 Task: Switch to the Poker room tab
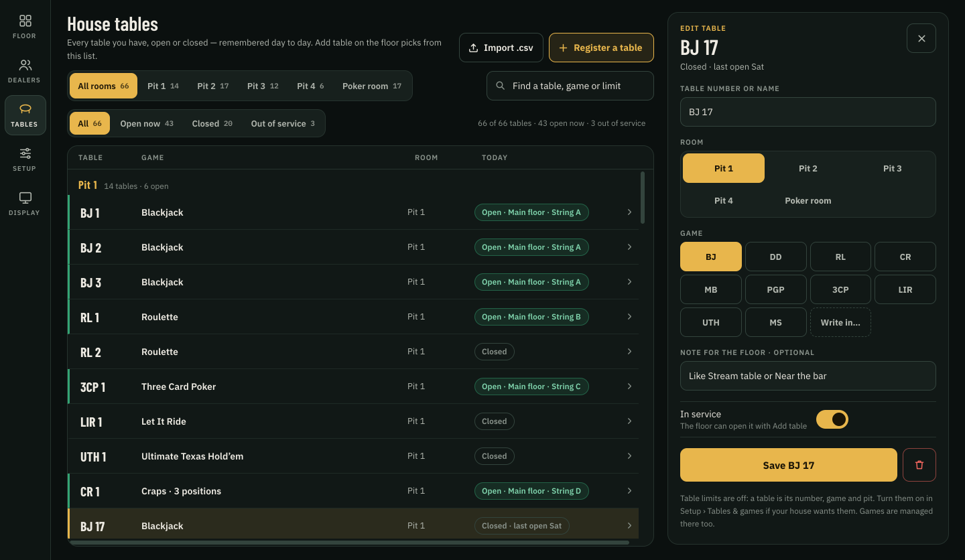click(x=371, y=86)
